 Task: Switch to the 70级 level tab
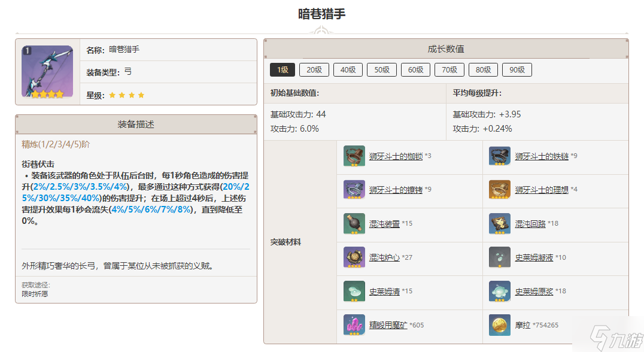coord(449,70)
